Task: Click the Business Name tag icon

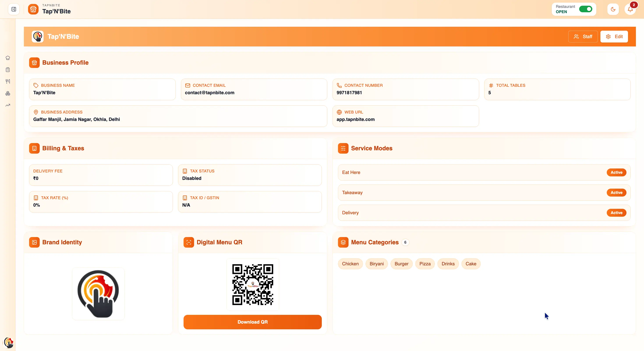Action: point(36,85)
